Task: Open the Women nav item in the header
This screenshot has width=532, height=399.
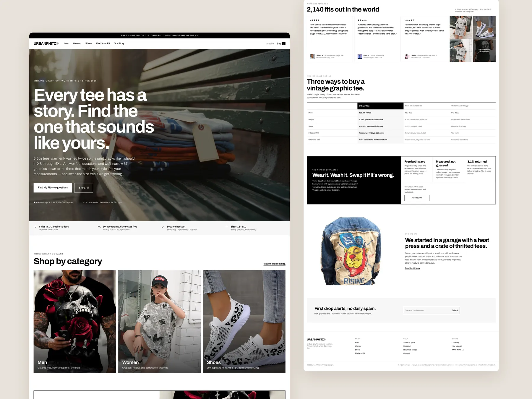Action: point(77,43)
